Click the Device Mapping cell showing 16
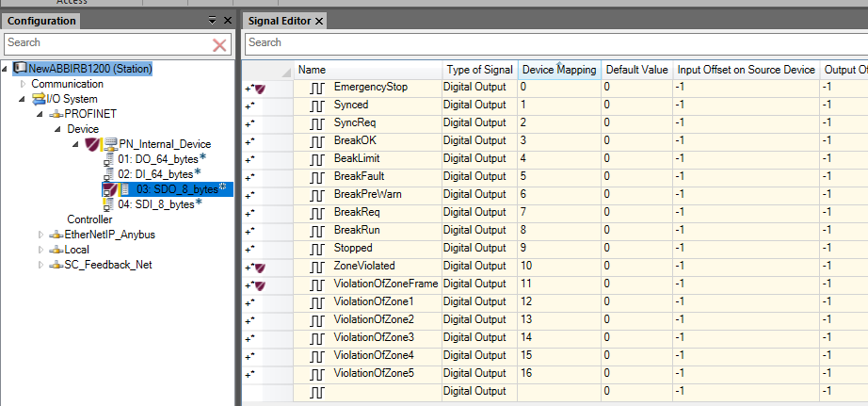 point(559,374)
